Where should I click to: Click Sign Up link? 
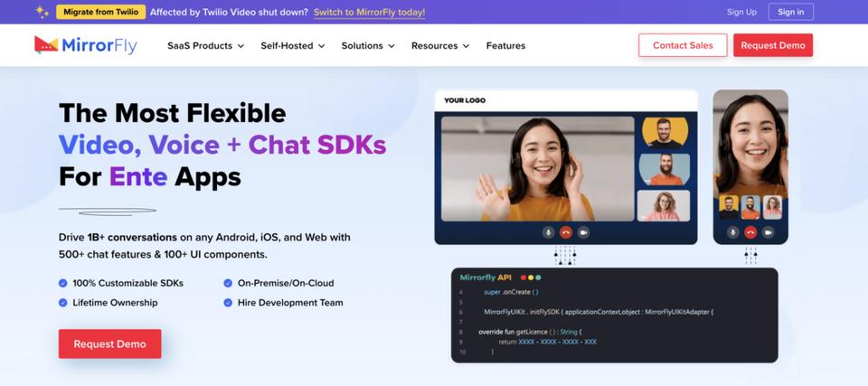click(741, 12)
